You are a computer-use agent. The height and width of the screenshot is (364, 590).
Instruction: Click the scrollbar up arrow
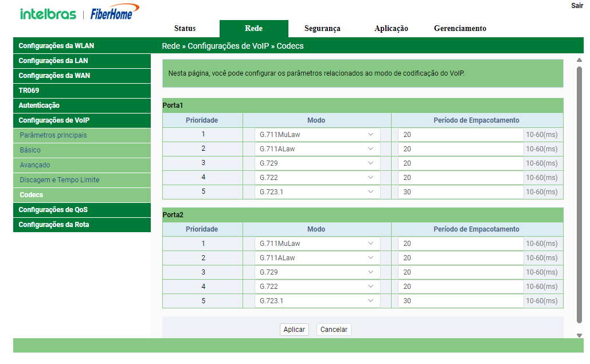(580, 60)
